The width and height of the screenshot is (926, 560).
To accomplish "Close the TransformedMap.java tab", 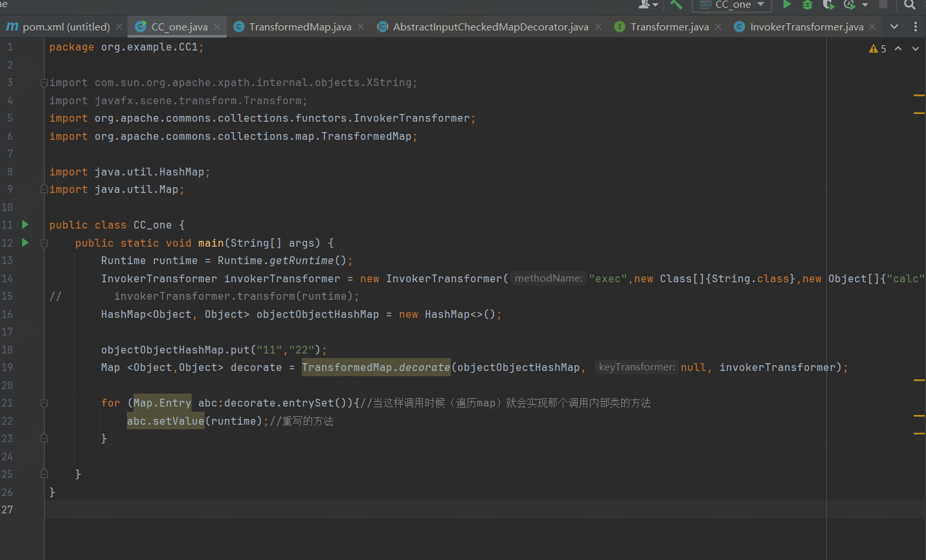I will pos(361,27).
